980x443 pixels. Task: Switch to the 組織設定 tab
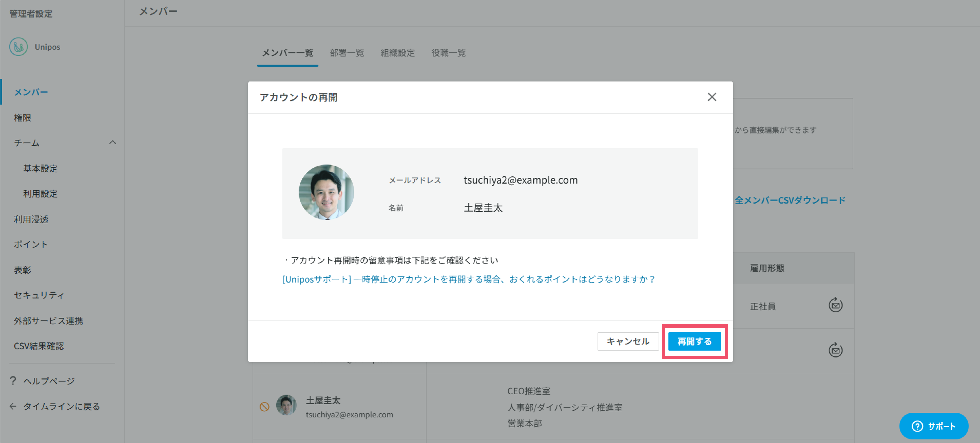[x=398, y=53]
